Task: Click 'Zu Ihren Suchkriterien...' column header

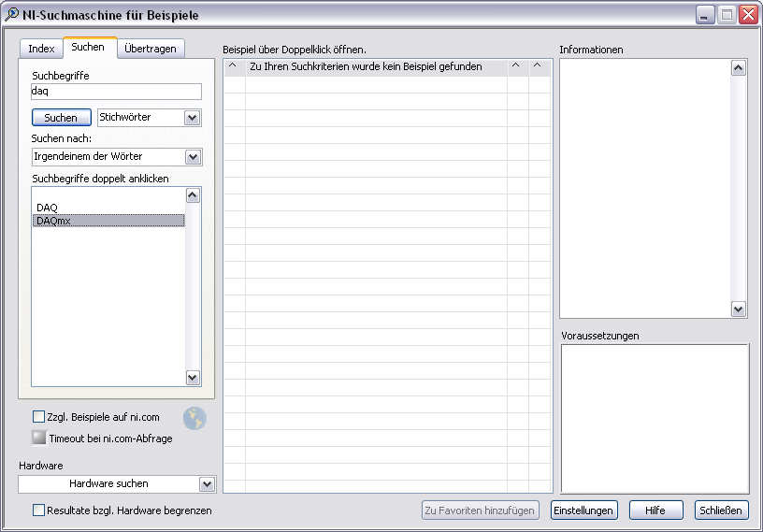Action: click(x=376, y=66)
